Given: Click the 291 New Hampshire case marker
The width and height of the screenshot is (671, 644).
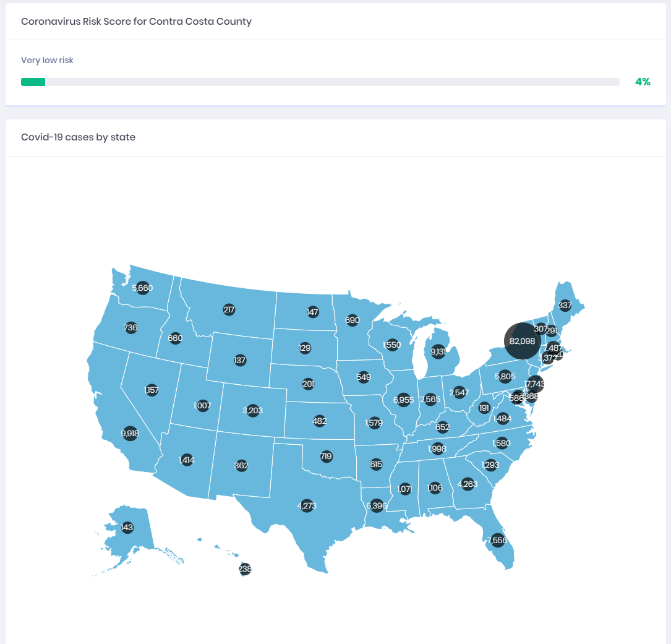Looking at the screenshot, I should pyautogui.click(x=550, y=330).
